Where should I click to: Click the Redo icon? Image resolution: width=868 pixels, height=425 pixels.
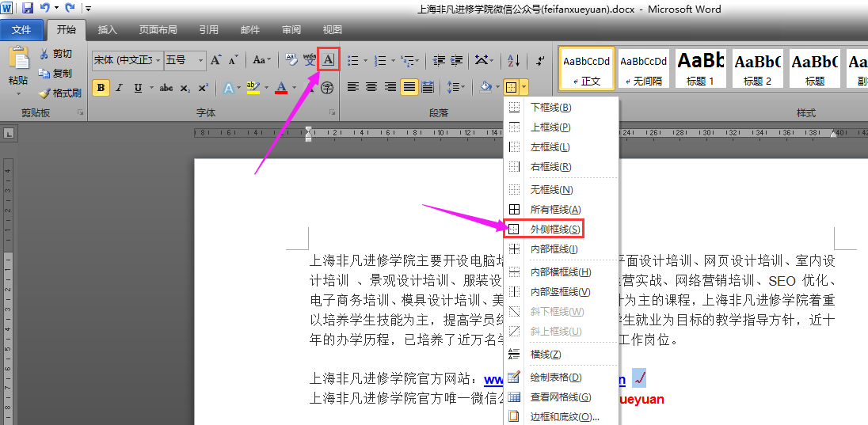70,8
